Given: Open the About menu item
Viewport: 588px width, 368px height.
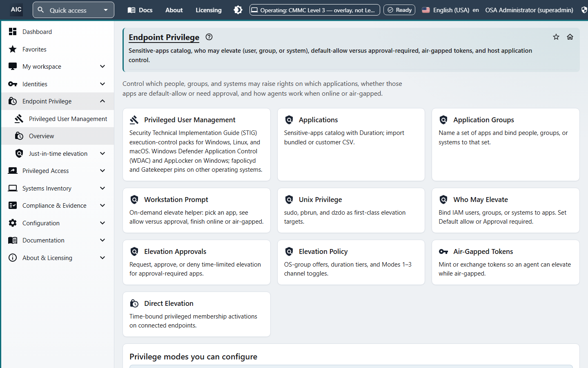Looking at the screenshot, I should point(174,10).
